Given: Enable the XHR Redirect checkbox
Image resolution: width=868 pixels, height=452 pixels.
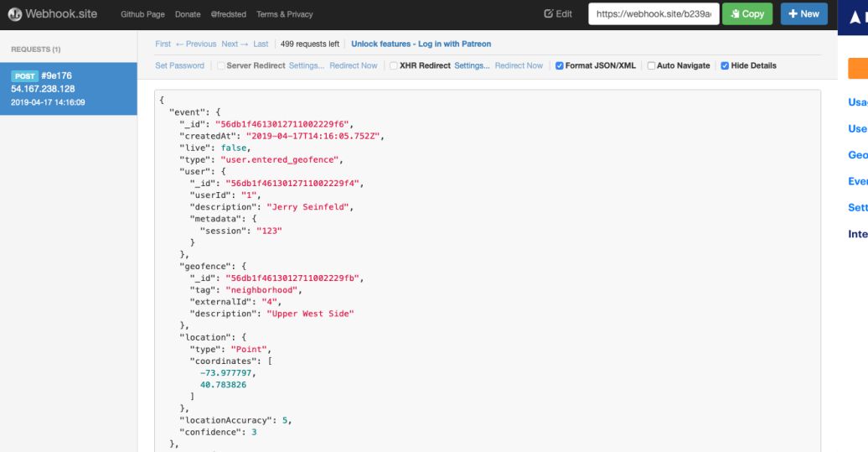Looking at the screenshot, I should click(x=394, y=65).
